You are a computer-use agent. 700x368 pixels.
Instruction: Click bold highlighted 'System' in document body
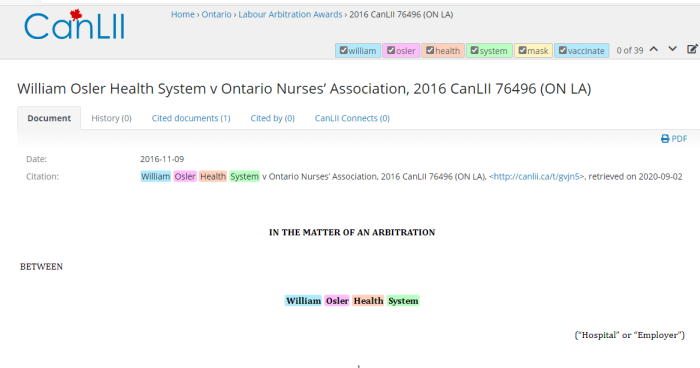[x=403, y=301]
